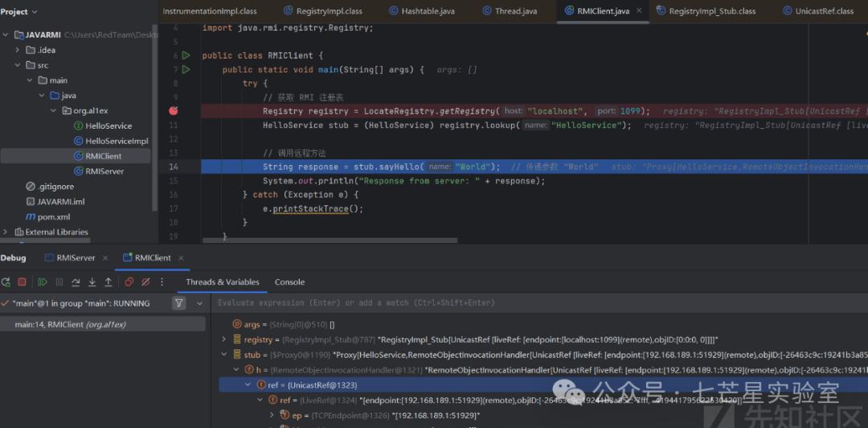Stop the debug session
Viewport: 868px width, 428px height.
coord(22,282)
